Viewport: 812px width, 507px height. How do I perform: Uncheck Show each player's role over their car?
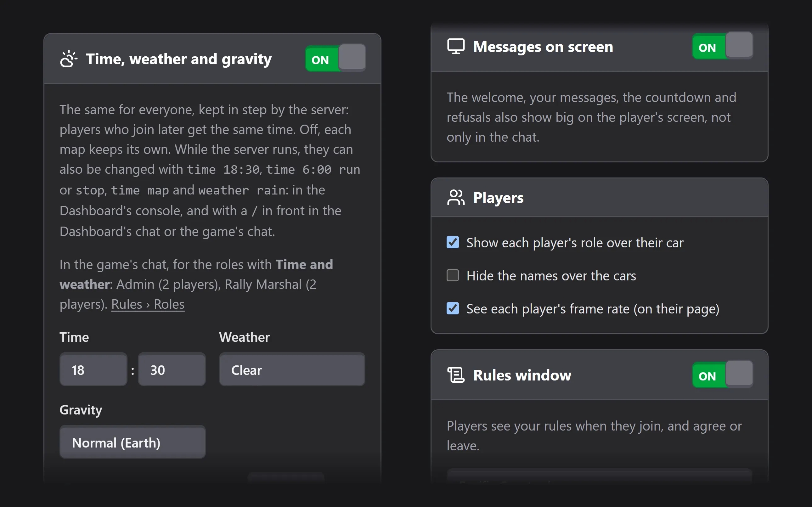[453, 242]
